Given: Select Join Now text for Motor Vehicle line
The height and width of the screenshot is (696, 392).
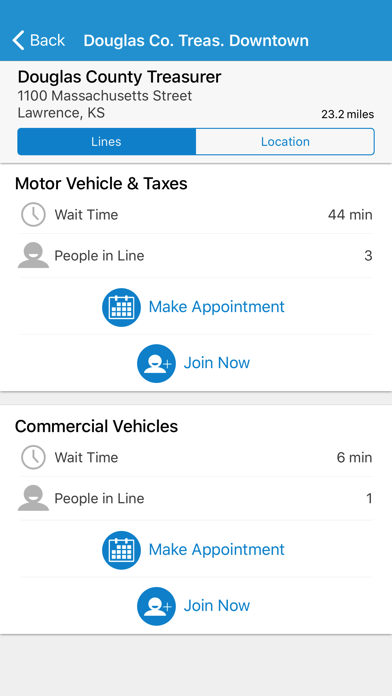Looking at the screenshot, I should pyautogui.click(x=217, y=363).
